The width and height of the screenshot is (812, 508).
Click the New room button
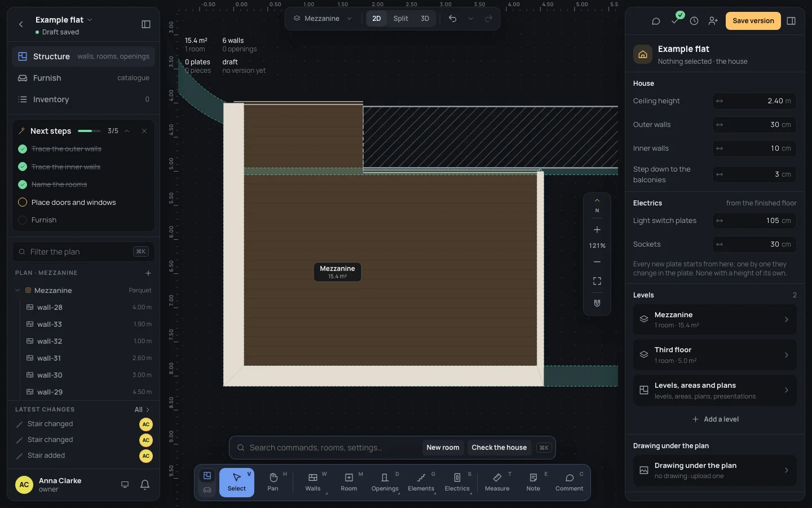[x=443, y=448]
